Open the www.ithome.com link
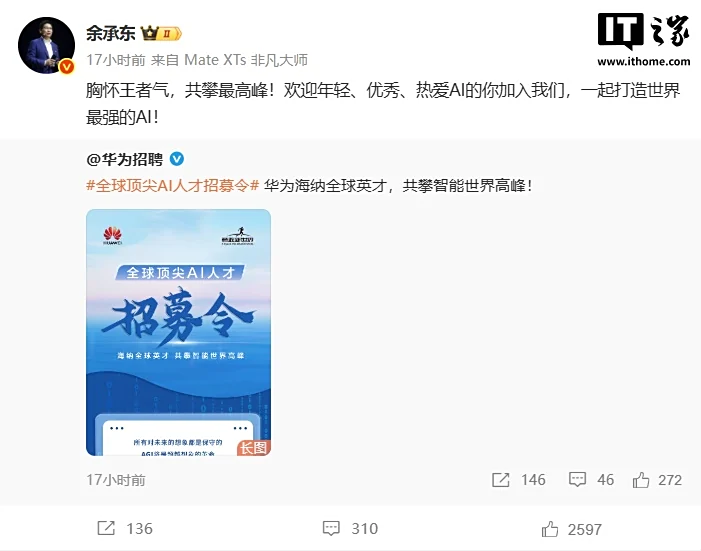The height and width of the screenshot is (551, 701). point(643,62)
